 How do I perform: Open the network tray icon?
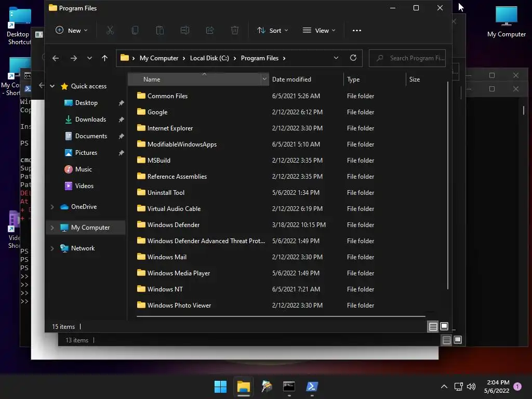[458, 387]
